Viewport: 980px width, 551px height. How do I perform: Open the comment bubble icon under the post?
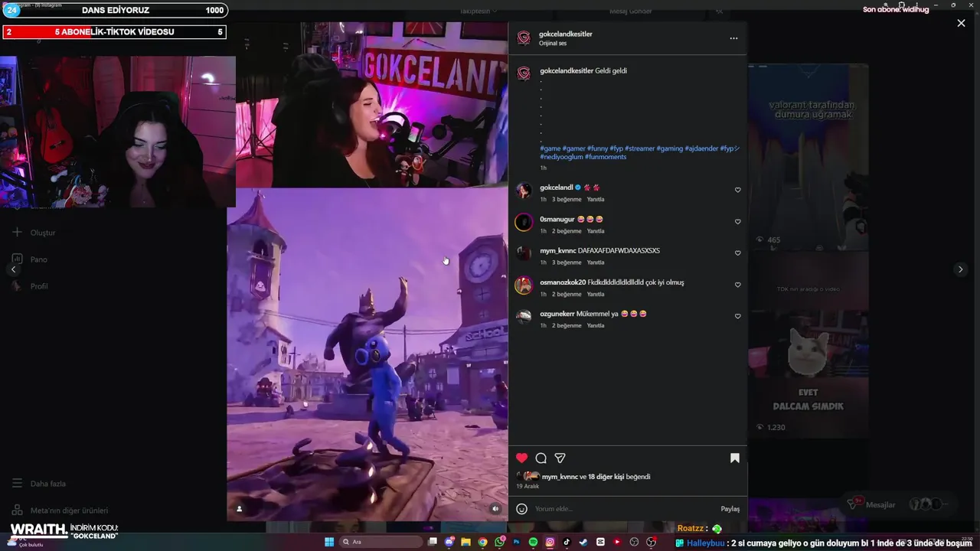click(541, 458)
